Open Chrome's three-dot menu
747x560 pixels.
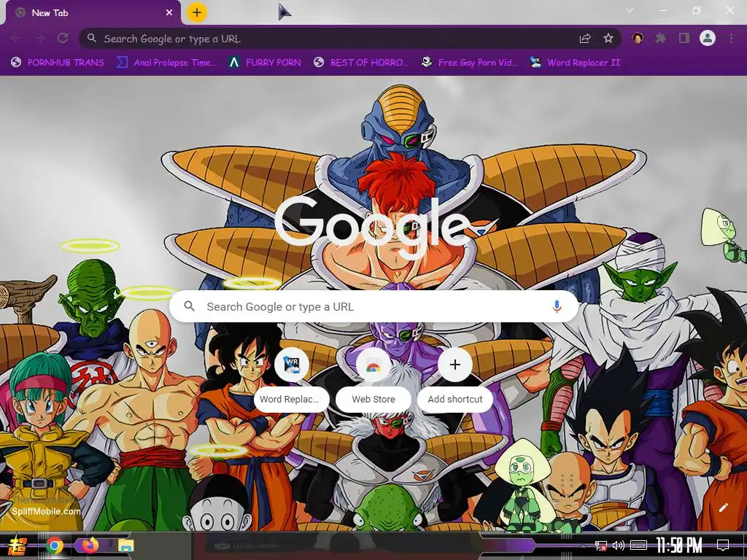point(731,38)
